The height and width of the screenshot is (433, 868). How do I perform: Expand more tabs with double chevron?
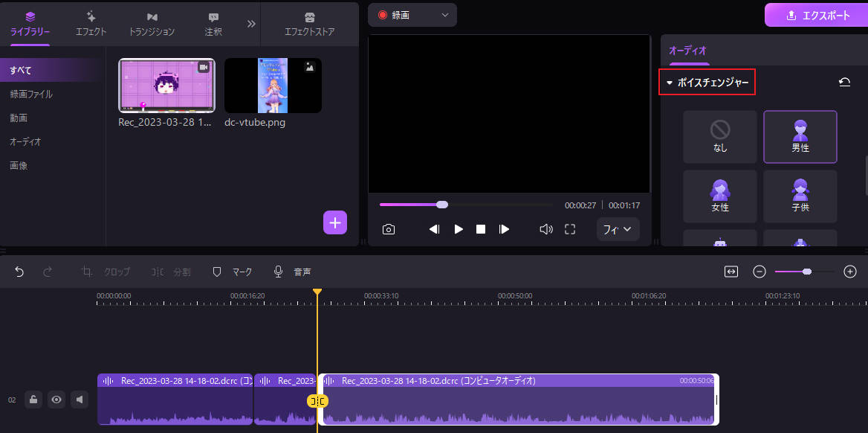click(x=251, y=24)
